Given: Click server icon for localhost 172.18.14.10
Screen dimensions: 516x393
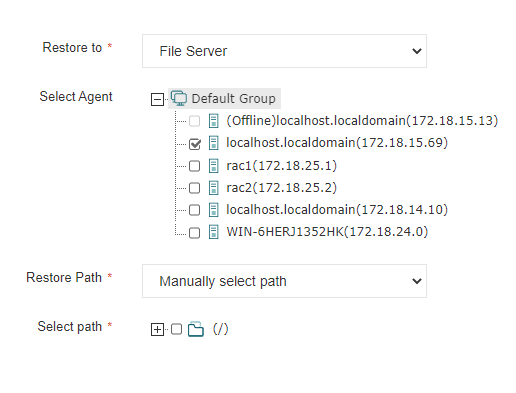Looking at the screenshot, I should pos(214,210).
